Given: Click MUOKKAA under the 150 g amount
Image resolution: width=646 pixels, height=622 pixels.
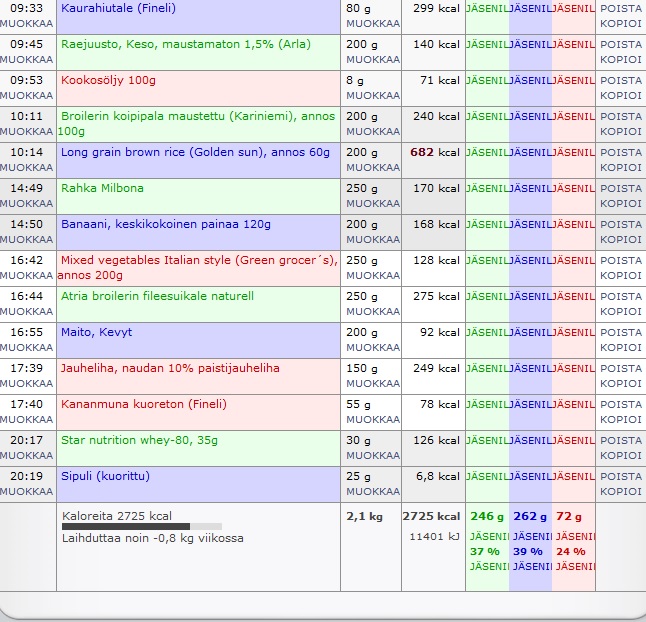Looking at the screenshot, I should [372, 383].
